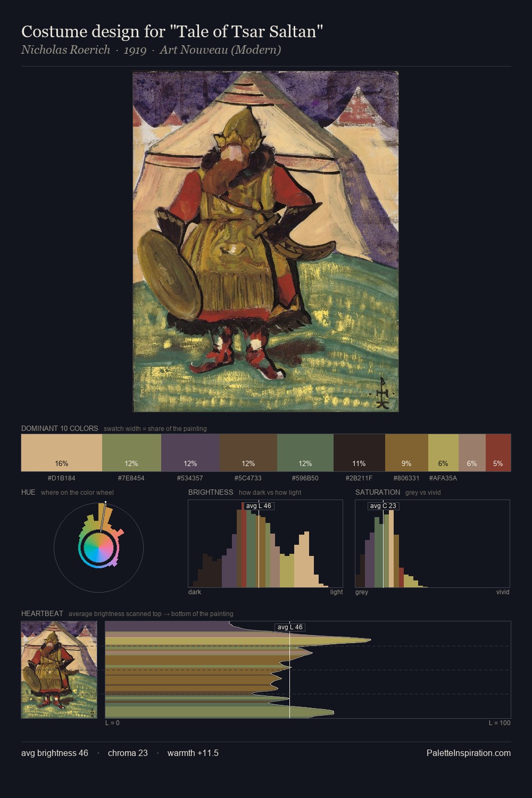Click the hex label #D1B184
Screen dimensions: 532x798
tap(62, 478)
